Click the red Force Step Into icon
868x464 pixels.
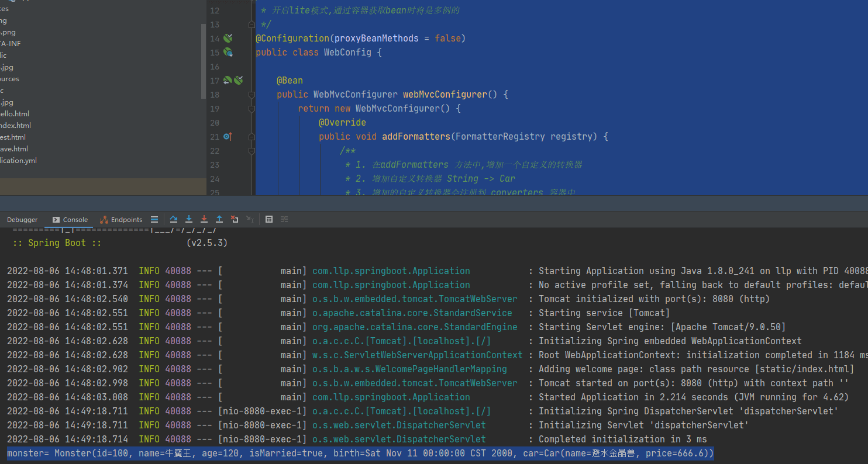pyautogui.click(x=204, y=219)
